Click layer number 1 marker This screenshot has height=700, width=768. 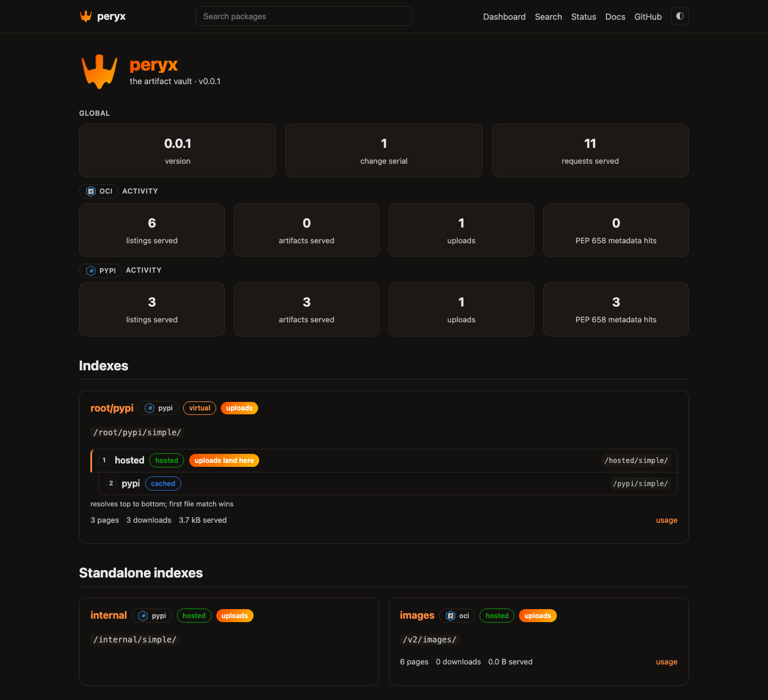point(104,461)
